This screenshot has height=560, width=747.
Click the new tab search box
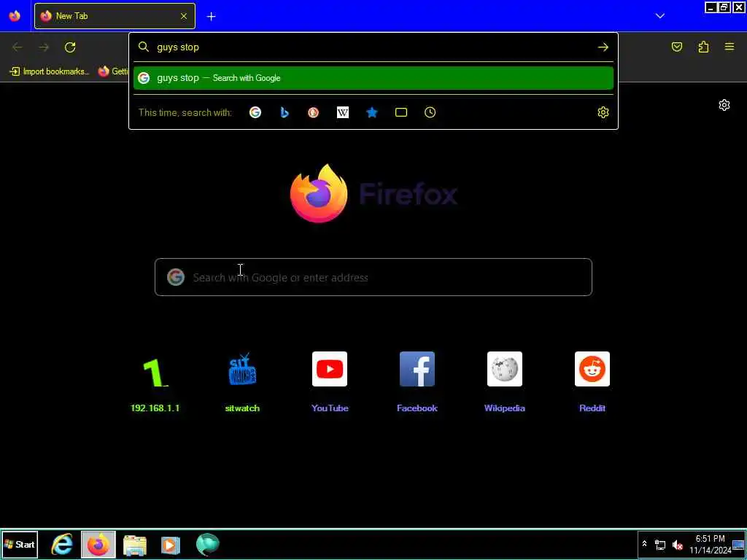click(x=373, y=277)
